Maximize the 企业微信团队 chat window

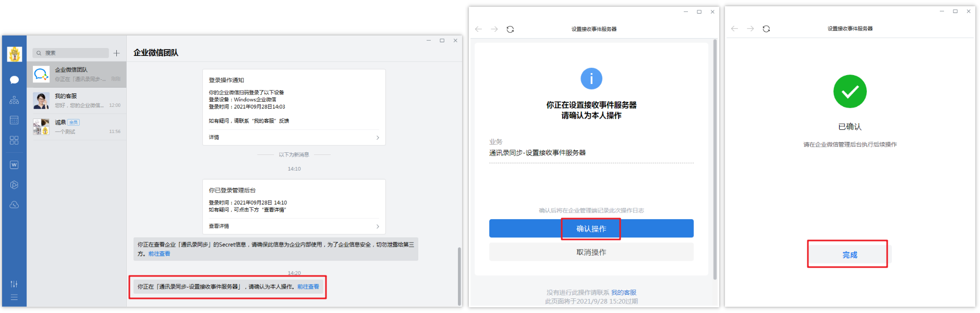point(442,40)
